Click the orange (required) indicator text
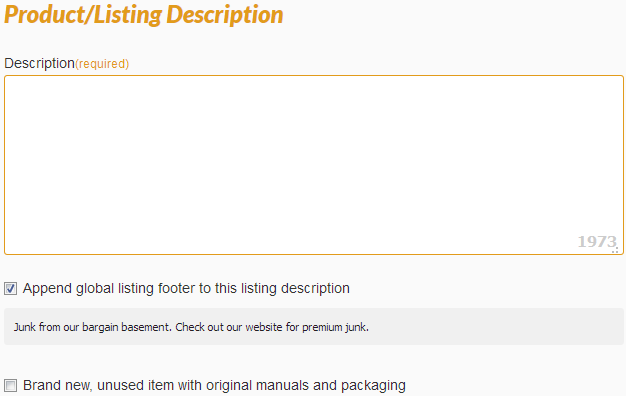Viewport: 626px width, 396px height. point(102,64)
